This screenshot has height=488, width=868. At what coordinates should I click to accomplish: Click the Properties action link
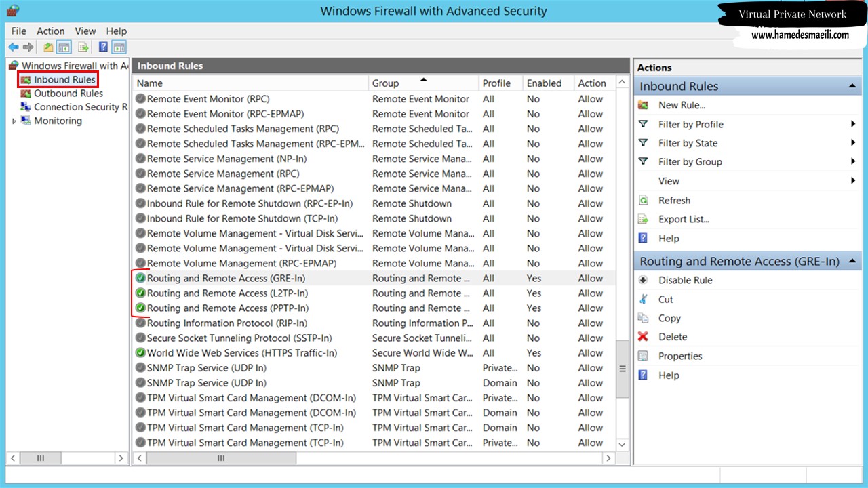pos(680,356)
